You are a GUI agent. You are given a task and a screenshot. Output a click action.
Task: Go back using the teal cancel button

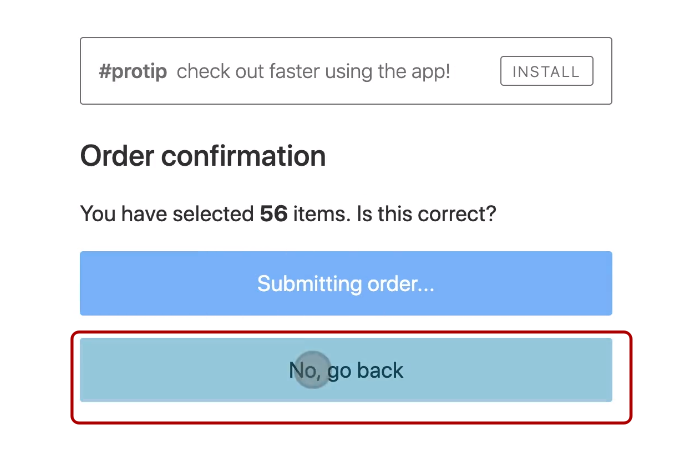(x=346, y=370)
